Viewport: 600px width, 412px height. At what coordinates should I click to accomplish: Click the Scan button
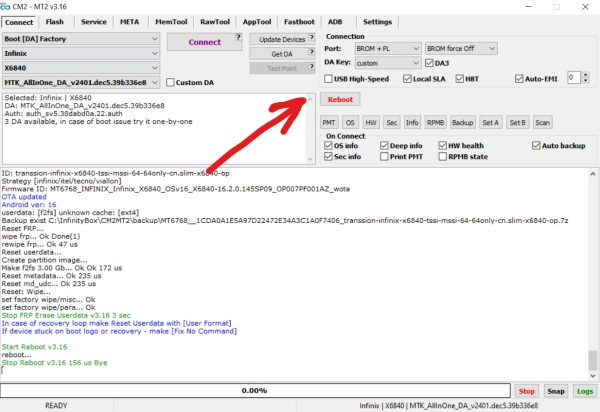[543, 123]
